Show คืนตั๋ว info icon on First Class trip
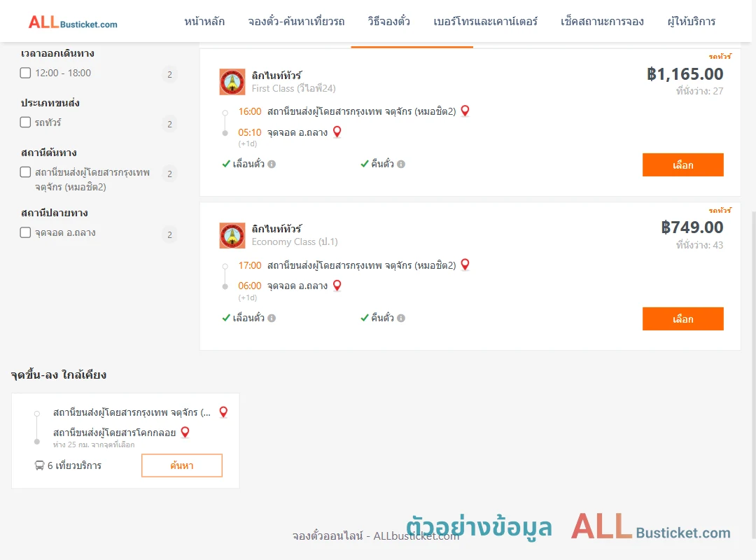The height and width of the screenshot is (560, 756). pyautogui.click(x=401, y=164)
